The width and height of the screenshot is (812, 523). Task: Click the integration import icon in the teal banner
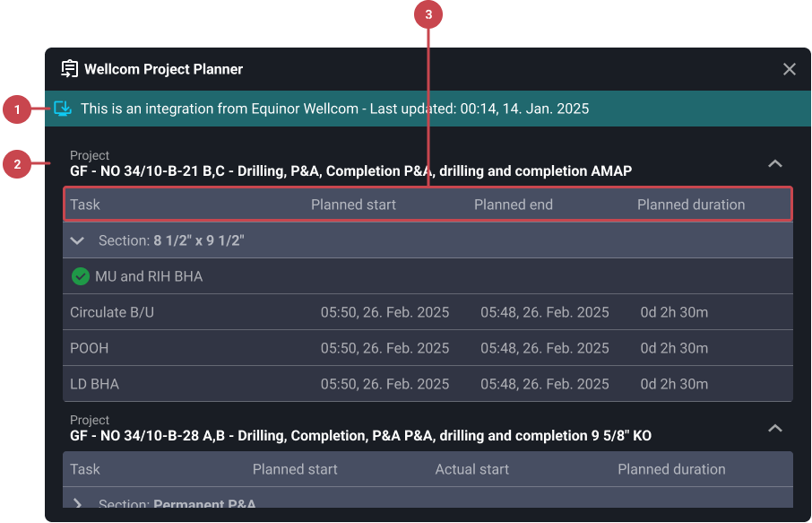click(x=63, y=109)
